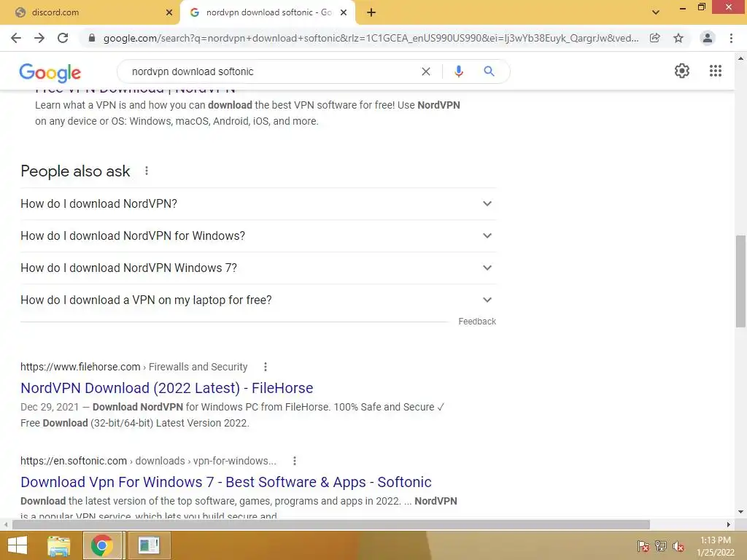Open the taskbar clock and date

coord(716,546)
